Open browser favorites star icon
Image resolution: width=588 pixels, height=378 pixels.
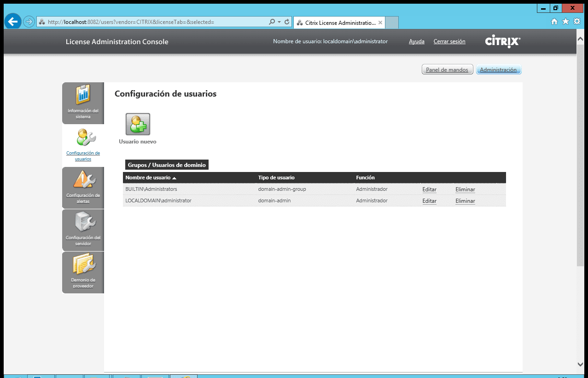pyautogui.click(x=565, y=22)
